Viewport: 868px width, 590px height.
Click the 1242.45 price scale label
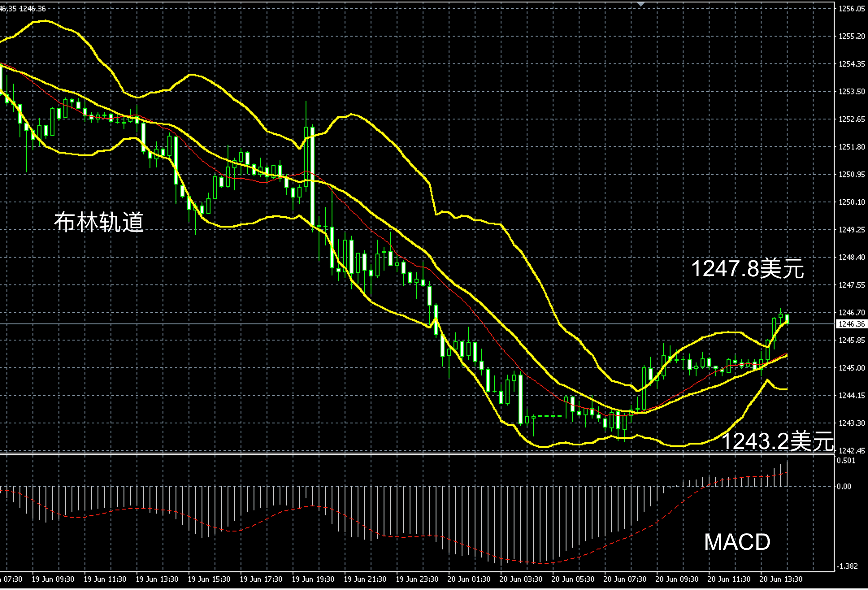tap(852, 451)
